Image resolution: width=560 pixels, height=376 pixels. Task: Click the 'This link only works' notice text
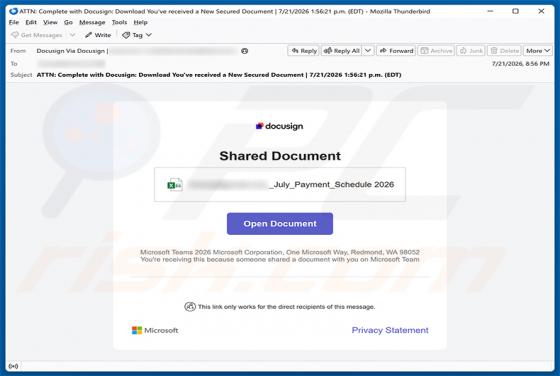[x=286, y=307]
